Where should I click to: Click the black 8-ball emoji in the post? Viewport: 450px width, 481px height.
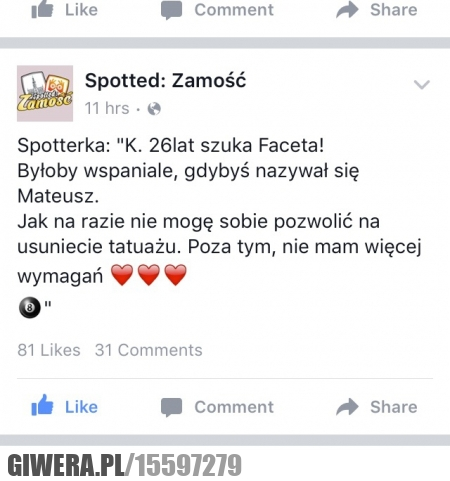point(30,308)
